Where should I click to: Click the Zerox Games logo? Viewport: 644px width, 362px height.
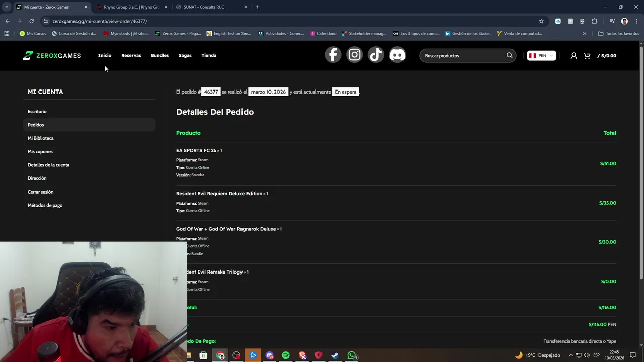coord(52,55)
